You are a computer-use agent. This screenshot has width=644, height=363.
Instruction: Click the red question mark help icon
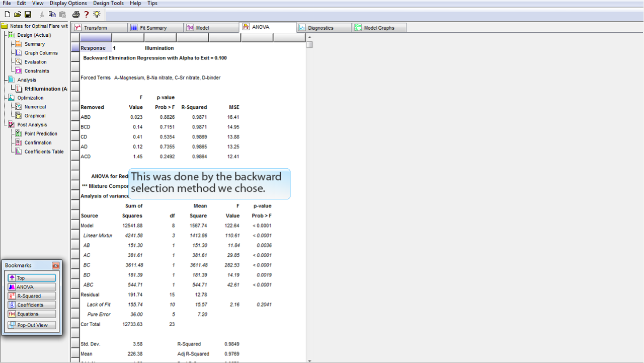(x=87, y=15)
